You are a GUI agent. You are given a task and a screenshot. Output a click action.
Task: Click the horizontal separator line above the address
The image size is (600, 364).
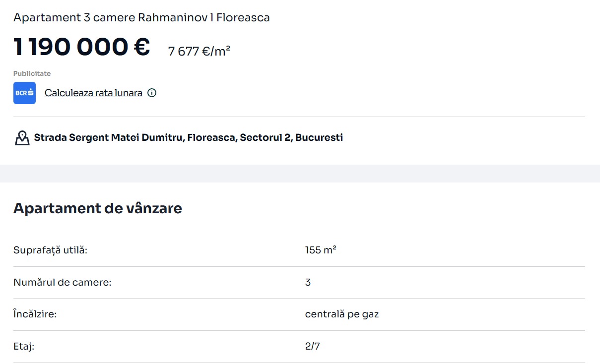point(299,117)
